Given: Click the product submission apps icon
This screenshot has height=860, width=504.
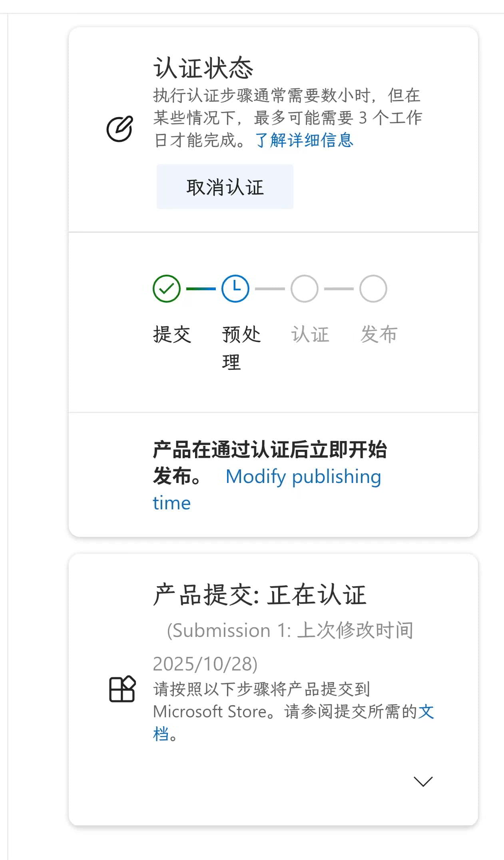Looking at the screenshot, I should 122,689.
